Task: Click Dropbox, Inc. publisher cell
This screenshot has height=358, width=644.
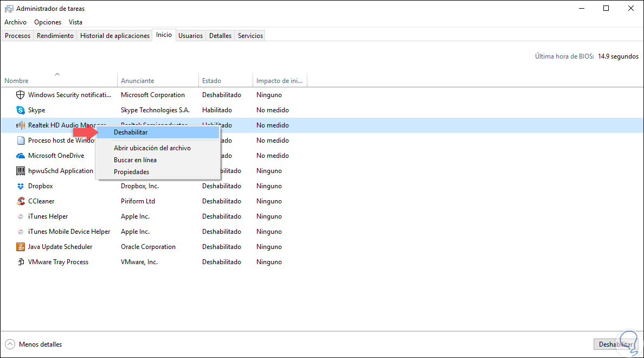Action: tap(140, 186)
